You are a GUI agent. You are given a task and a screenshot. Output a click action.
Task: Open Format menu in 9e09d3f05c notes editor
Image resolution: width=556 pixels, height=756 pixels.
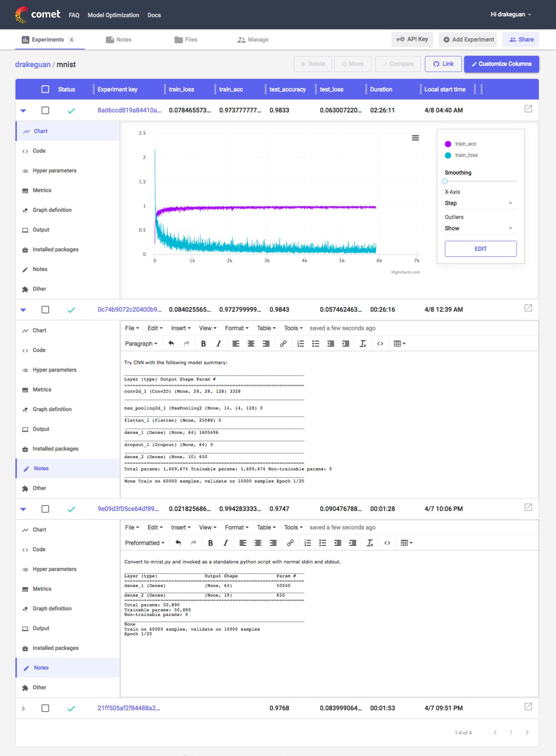pyautogui.click(x=236, y=528)
